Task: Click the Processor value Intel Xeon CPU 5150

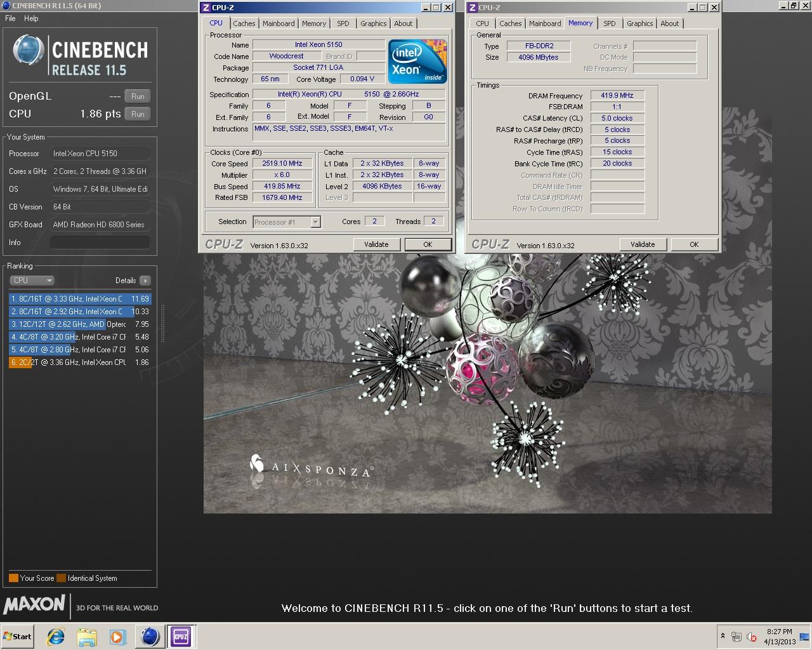Action: 100,154
